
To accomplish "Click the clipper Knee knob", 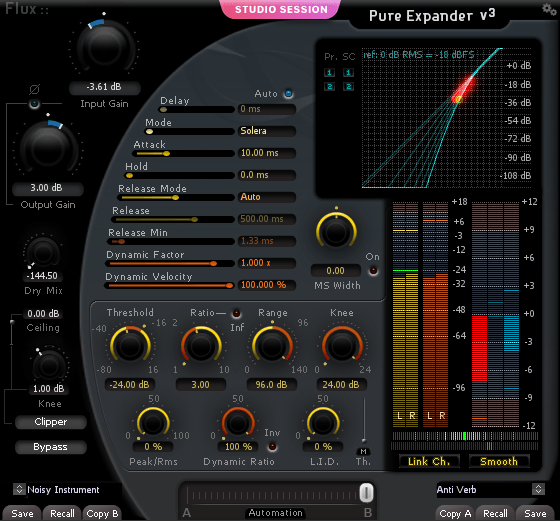I will click(x=49, y=365).
